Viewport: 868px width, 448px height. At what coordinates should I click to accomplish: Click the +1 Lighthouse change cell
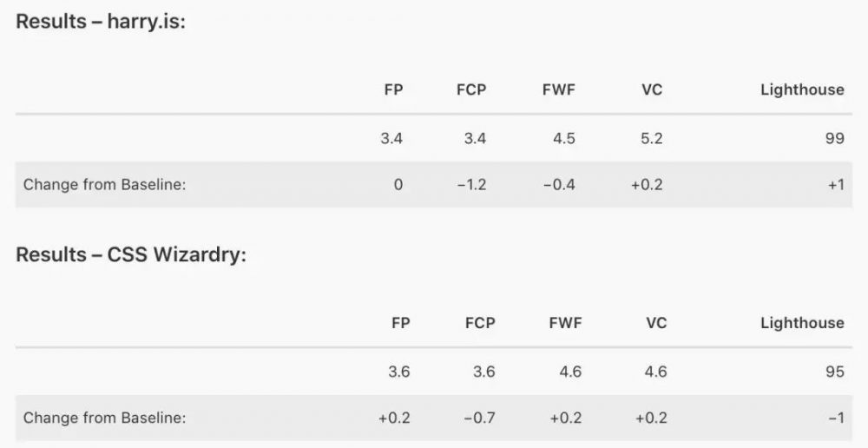point(836,184)
